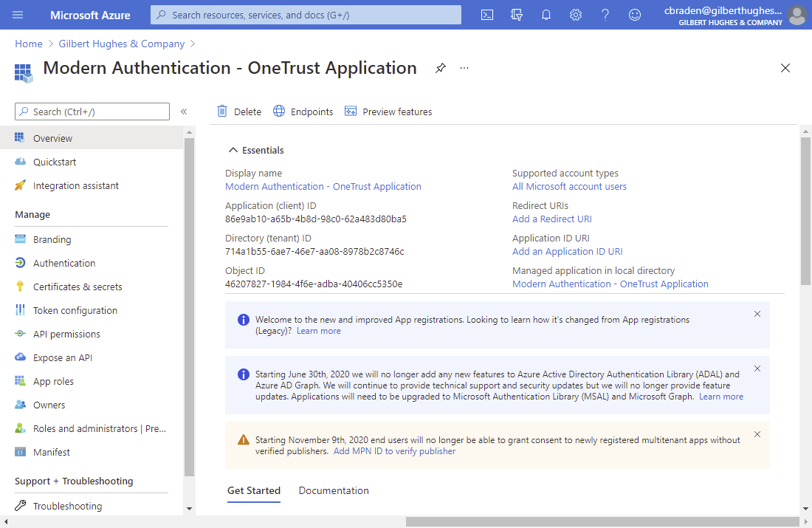Open Certificates & secrets

point(92,287)
